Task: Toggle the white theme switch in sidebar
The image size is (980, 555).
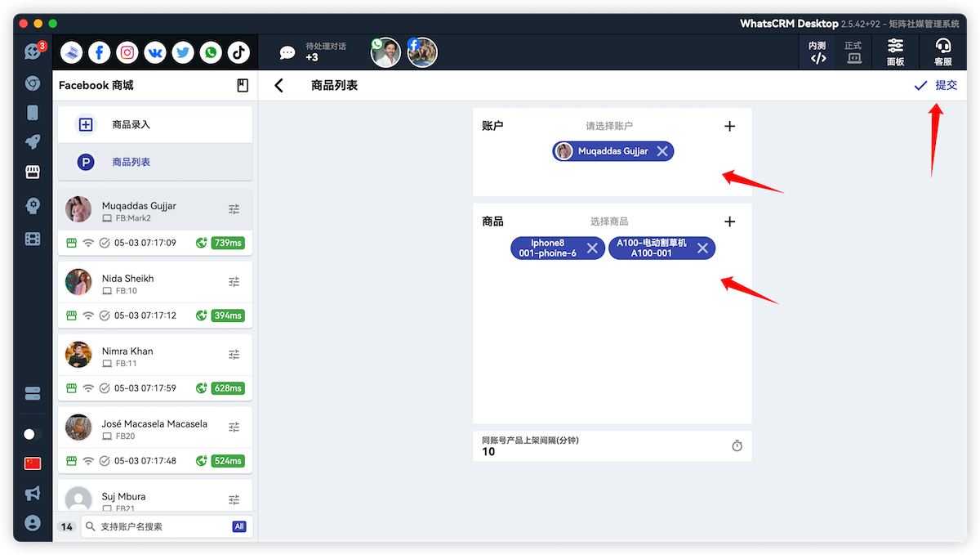Action: point(32,434)
